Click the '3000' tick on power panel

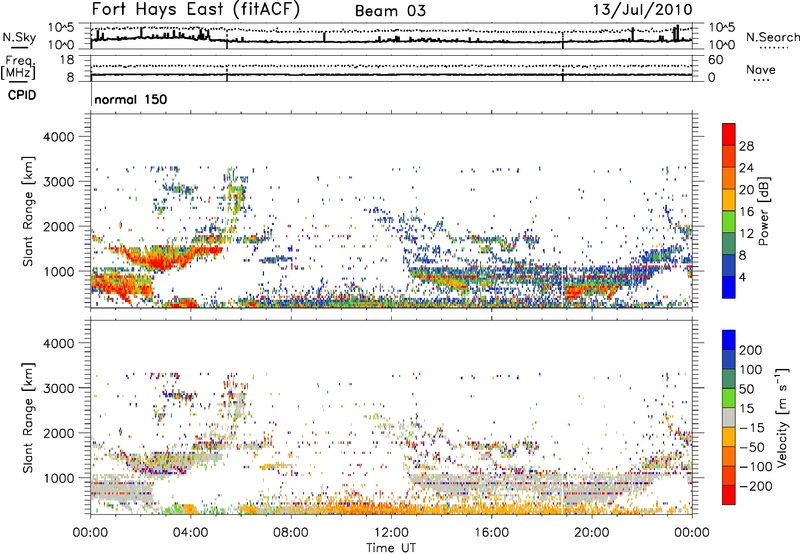coord(59,182)
